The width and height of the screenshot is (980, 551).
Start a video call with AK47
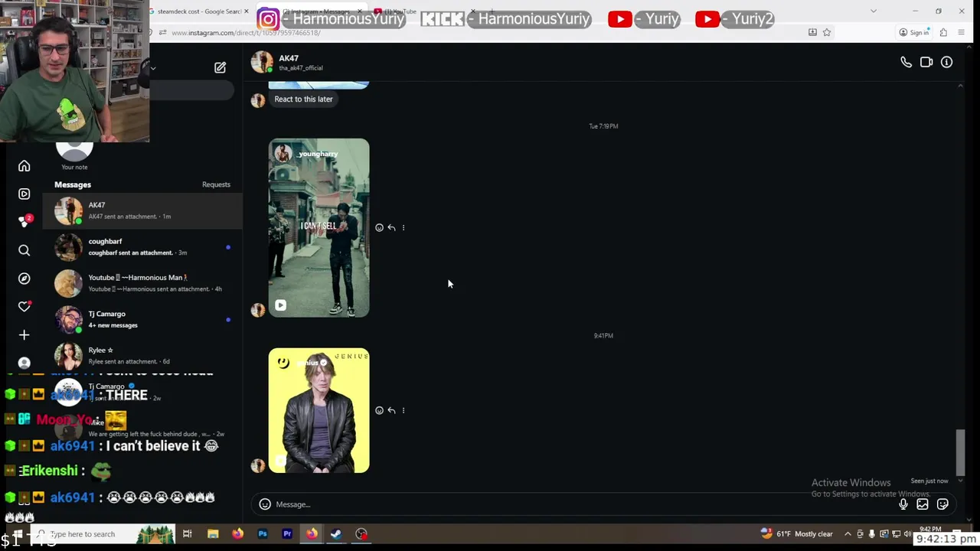pyautogui.click(x=926, y=62)
